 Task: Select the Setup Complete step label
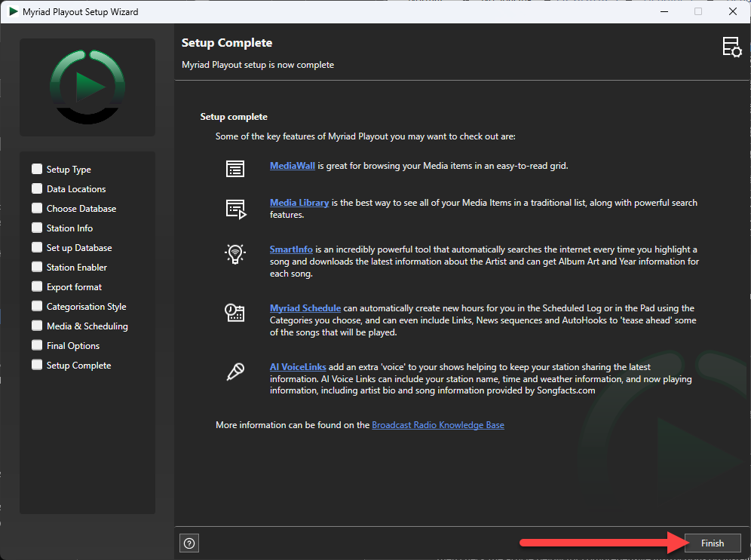[x=78, y=366]
